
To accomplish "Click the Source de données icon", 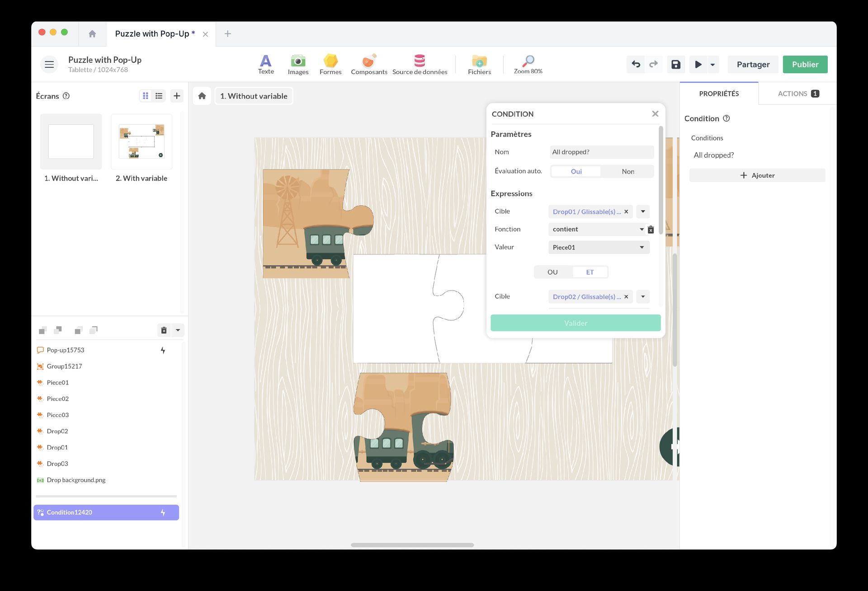I will (420, 64).
